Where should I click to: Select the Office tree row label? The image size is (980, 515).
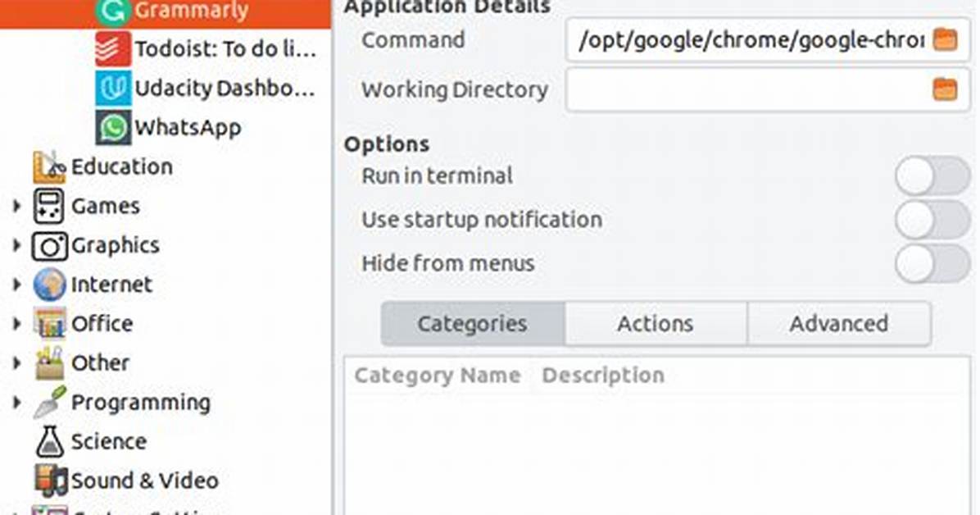[x=102, y=324]
